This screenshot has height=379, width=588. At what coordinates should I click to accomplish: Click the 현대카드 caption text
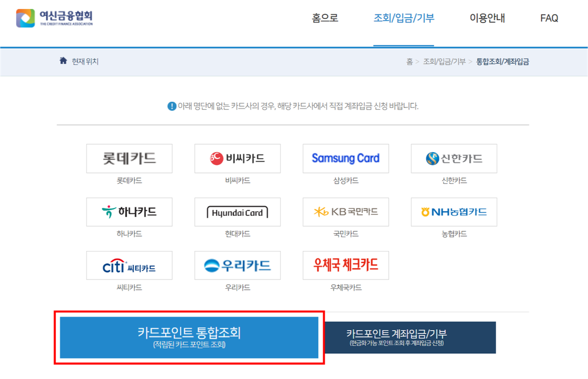(237, 234)
